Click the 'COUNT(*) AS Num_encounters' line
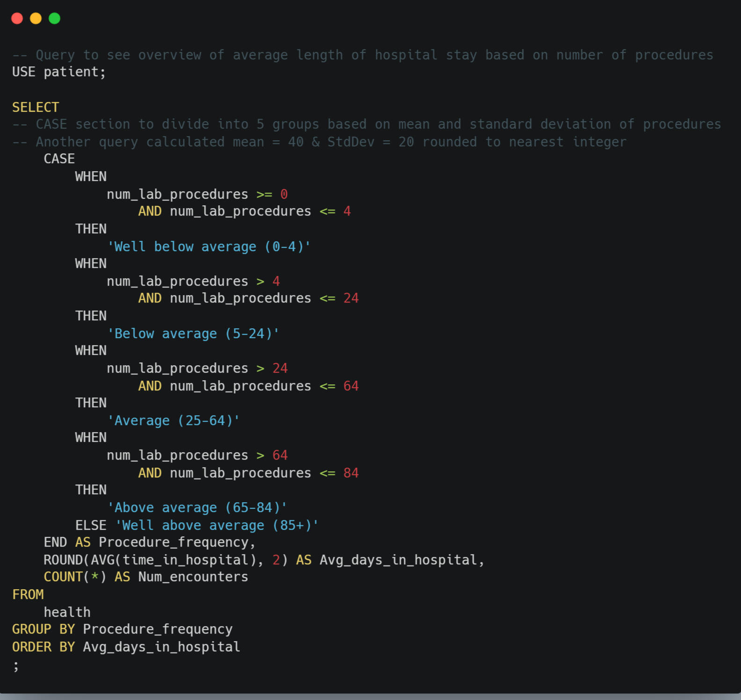This screenshot has width=741, height=700. tap(146, 577)
